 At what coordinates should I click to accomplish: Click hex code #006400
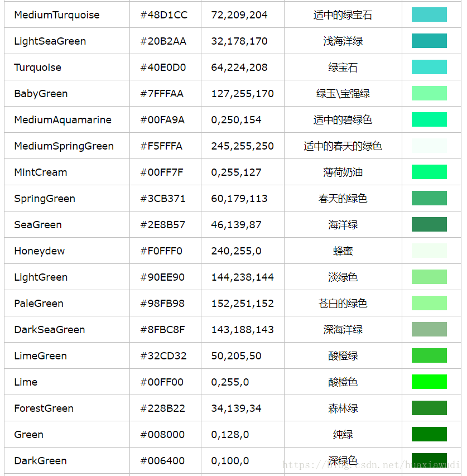tap(162, 461)
